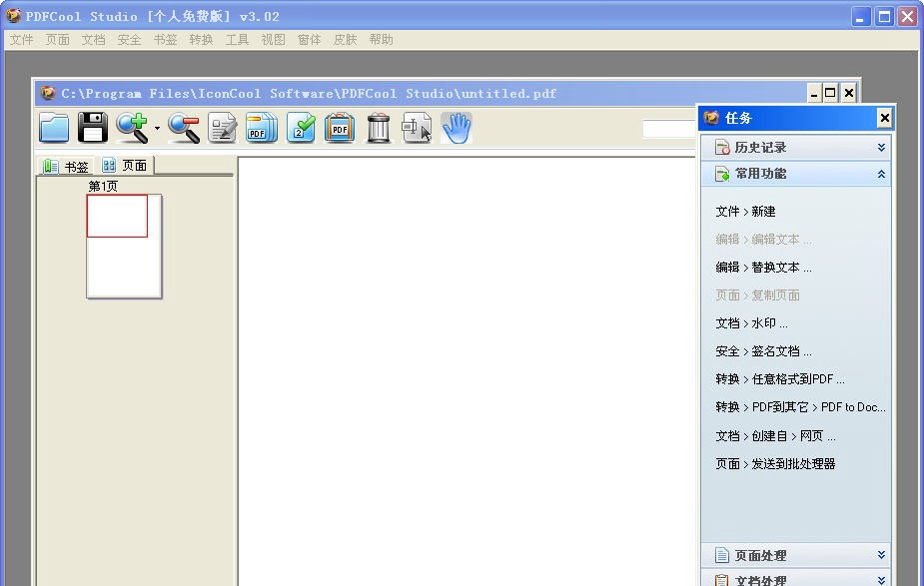Click the PDFCool logo in 任务 panel title
This screenshot has width=924, height=586.
pos(711,118)
